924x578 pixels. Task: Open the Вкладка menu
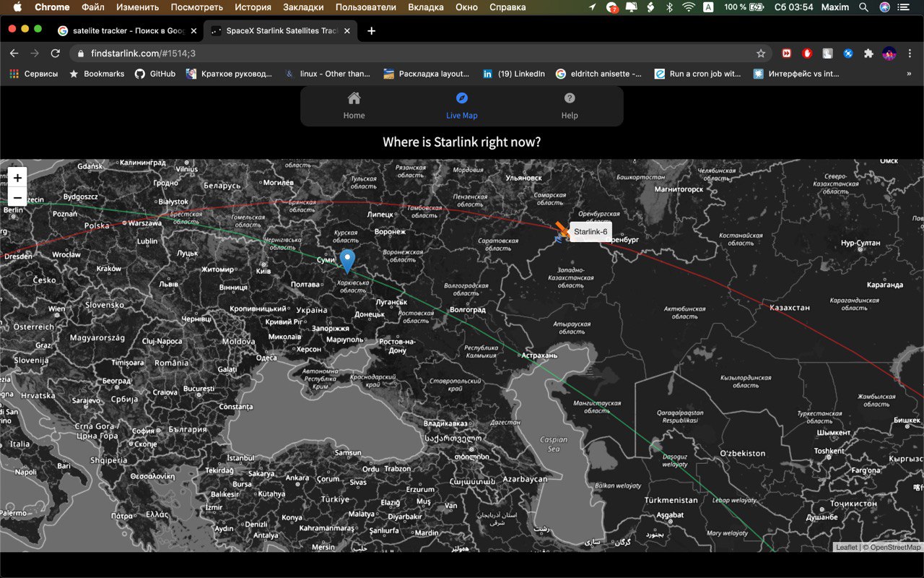[x=426, y=7]
